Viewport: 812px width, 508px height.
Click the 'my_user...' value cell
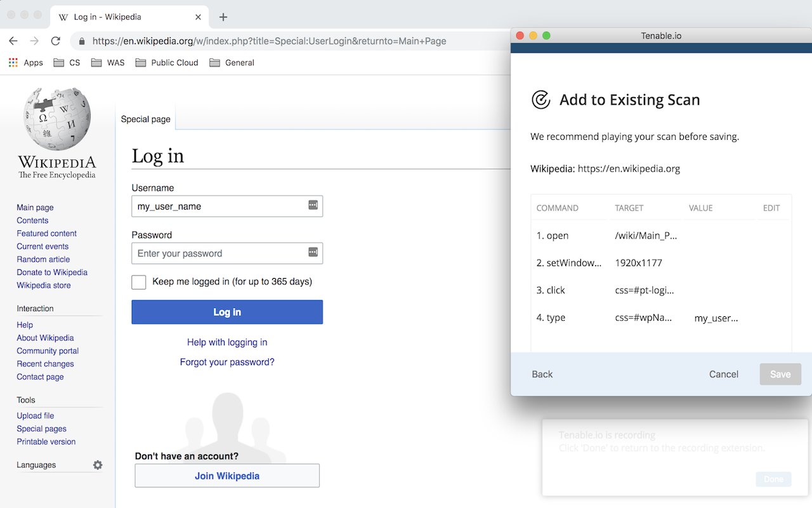pos(716,318)
